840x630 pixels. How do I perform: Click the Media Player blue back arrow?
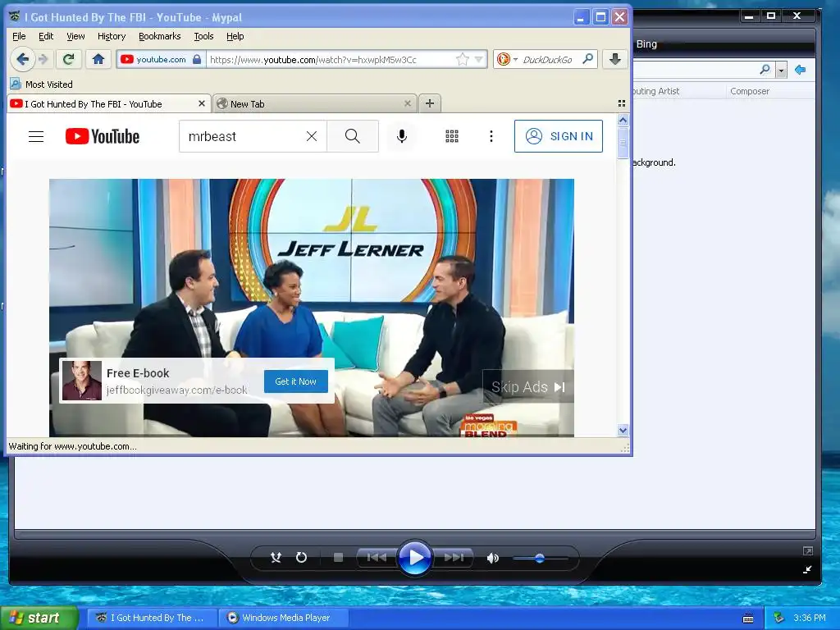[x=801, y=70]
